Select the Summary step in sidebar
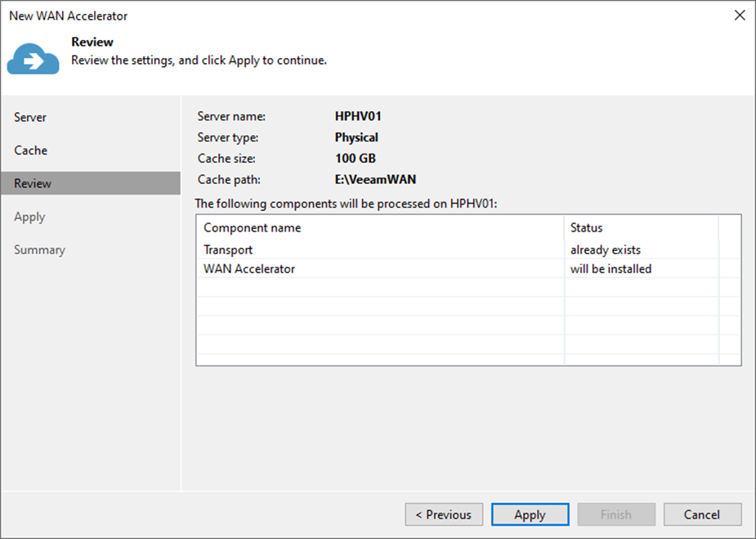Viewport: 756px width, 539px height. (39, 249)
